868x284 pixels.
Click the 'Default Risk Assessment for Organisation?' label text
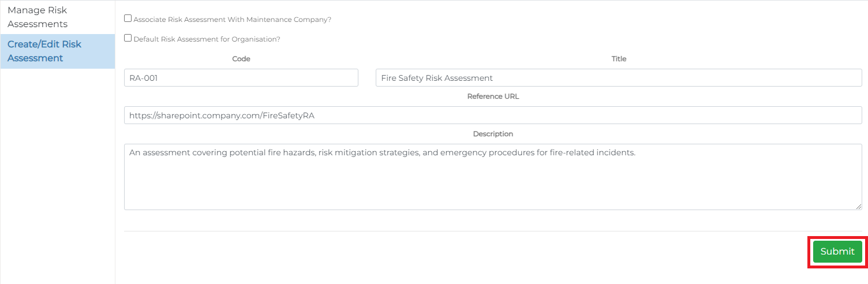click(207, 39)
